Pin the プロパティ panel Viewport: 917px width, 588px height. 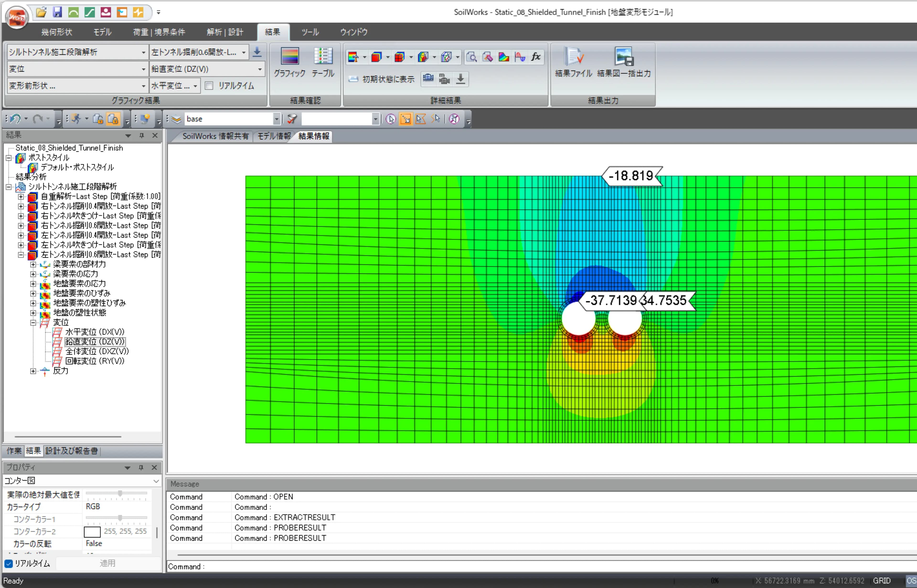[141, 467]
